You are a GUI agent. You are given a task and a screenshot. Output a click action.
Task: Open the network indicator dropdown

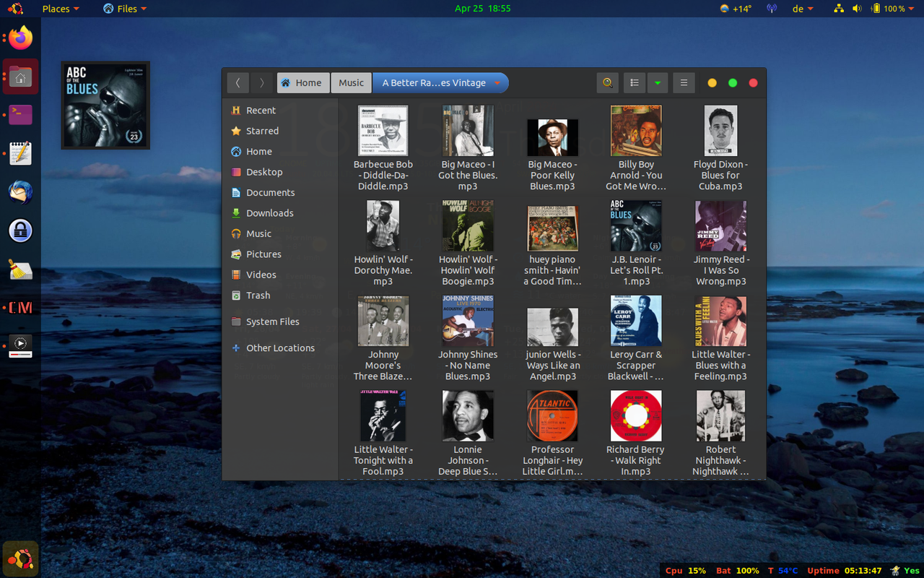[x=838, y=9]
